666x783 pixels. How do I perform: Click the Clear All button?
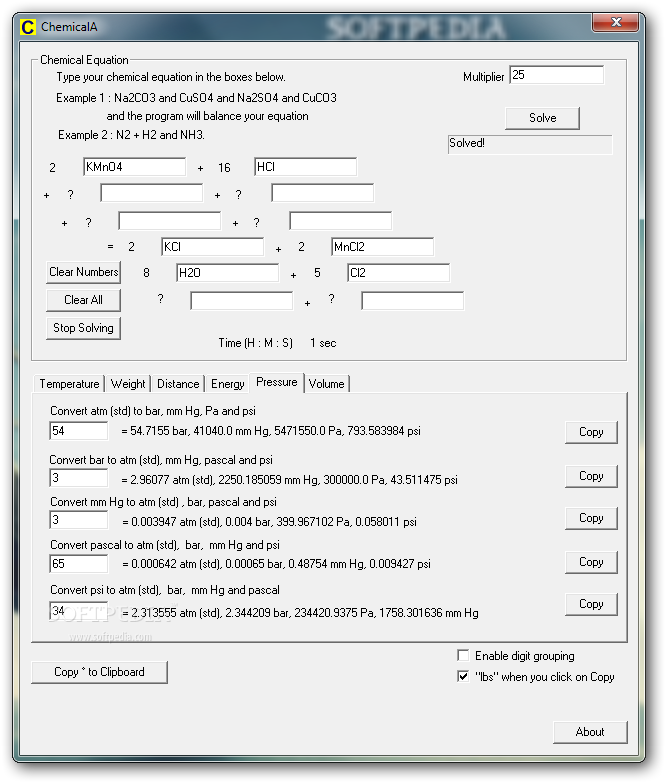pyautogui.click(x=83, y=300)
